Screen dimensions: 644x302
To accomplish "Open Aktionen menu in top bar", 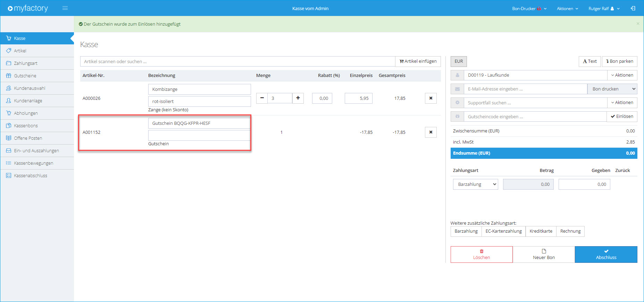I will coord(567,8).
